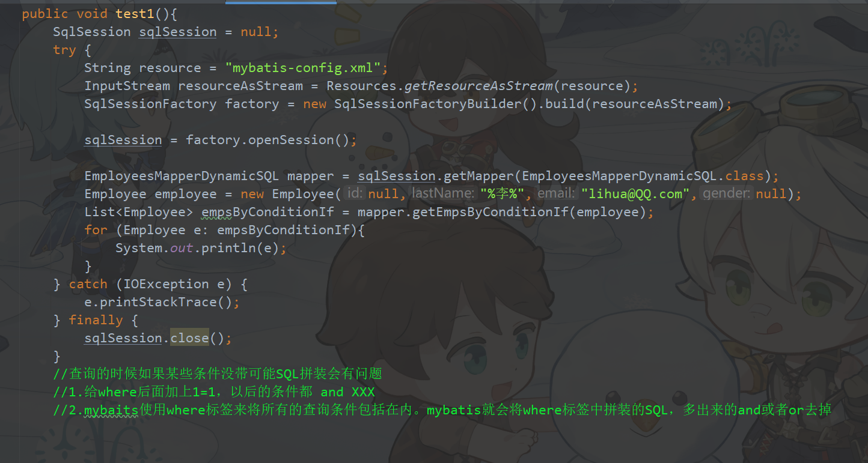868x463 pixels.
Task: Click sqlSession on the close line
Action: click(123, 338)
